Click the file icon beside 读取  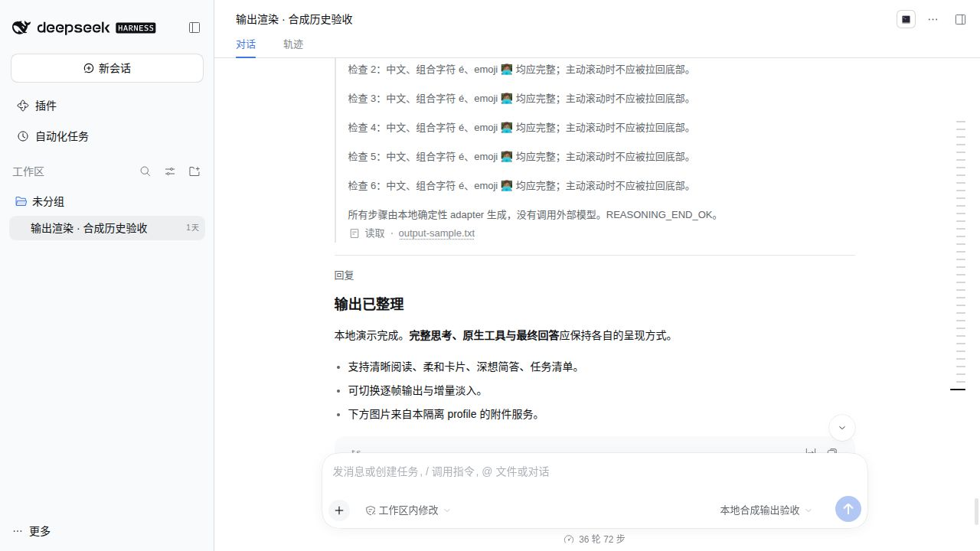[x=354, y=233]
